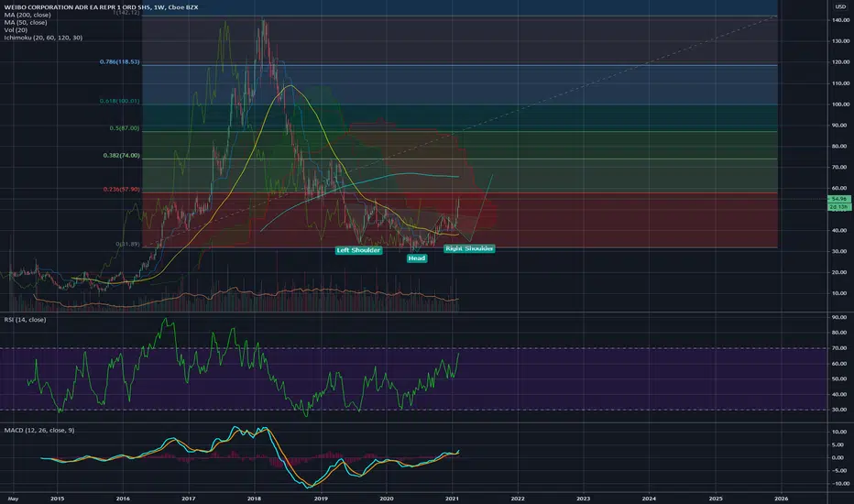
Task: Select the 0(31.89) Fibonacci level label
Action: [x=127, y=244]
